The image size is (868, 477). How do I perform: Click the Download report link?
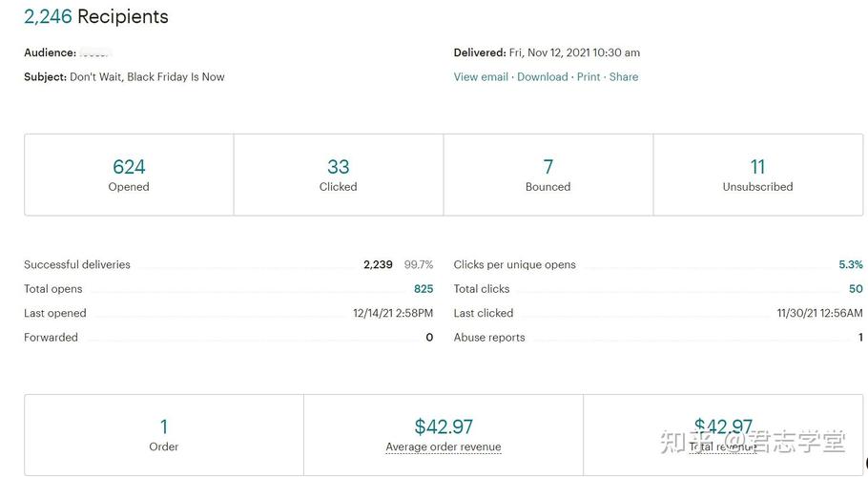coord(542,77)
